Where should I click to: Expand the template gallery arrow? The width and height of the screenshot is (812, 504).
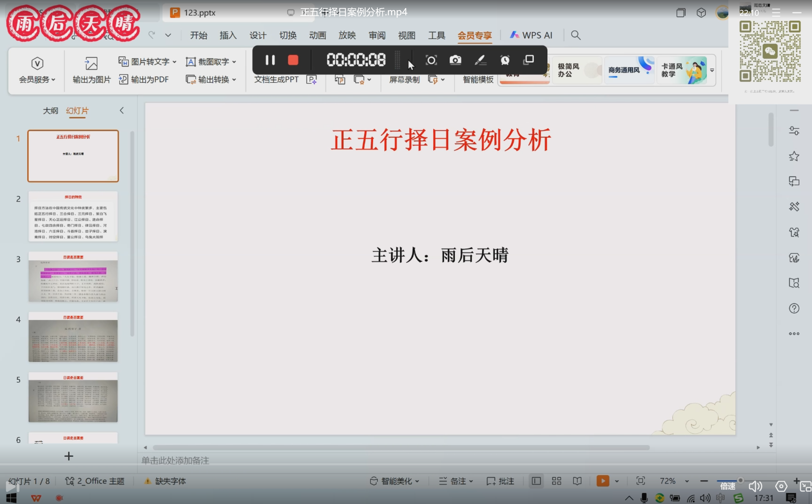pos(712,70)
